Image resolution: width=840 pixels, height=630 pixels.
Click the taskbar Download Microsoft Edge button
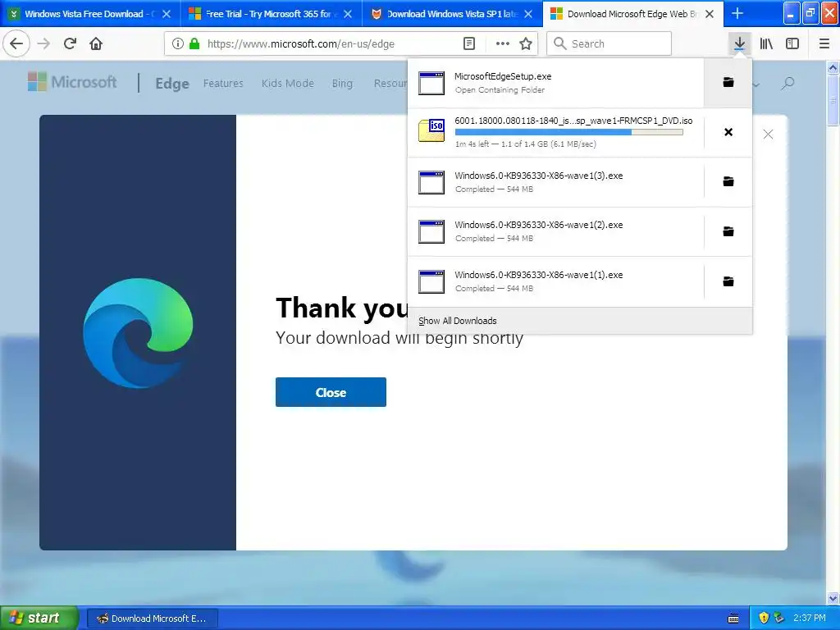pos(152,619)
